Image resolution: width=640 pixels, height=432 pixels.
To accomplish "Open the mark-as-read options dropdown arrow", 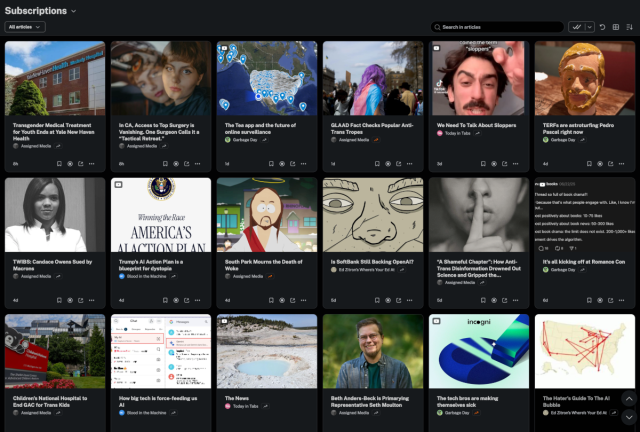I will tap(589, 27).
